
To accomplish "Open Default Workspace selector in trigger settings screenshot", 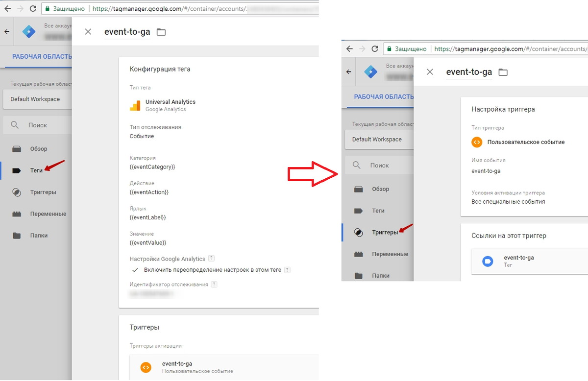I will coord(379,139).
